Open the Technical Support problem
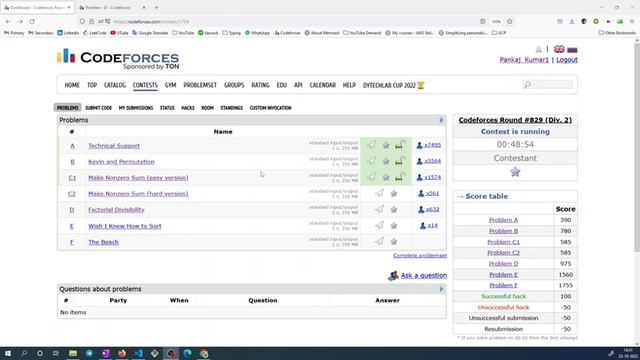 pyautogui.click(x=114, y=146)
